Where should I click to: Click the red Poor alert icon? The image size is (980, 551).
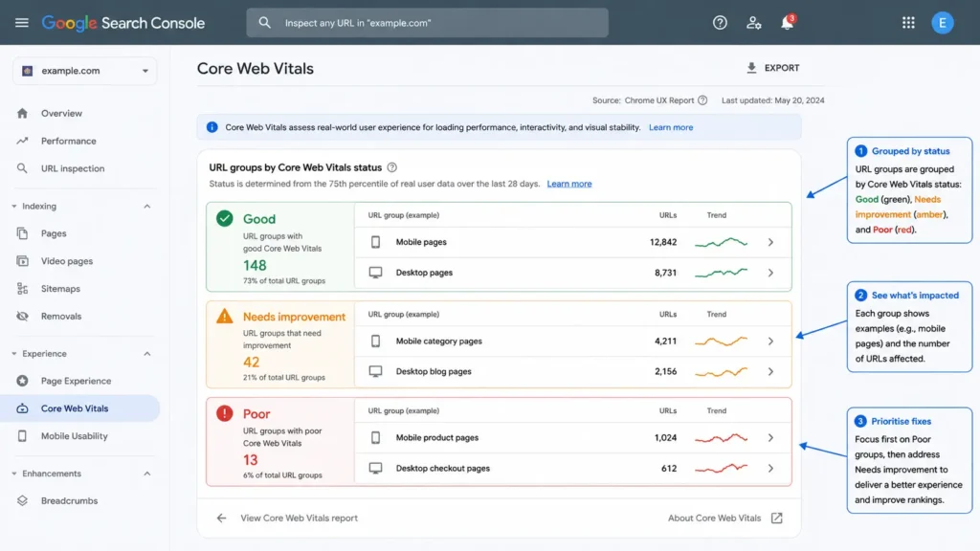click(224, 413)
